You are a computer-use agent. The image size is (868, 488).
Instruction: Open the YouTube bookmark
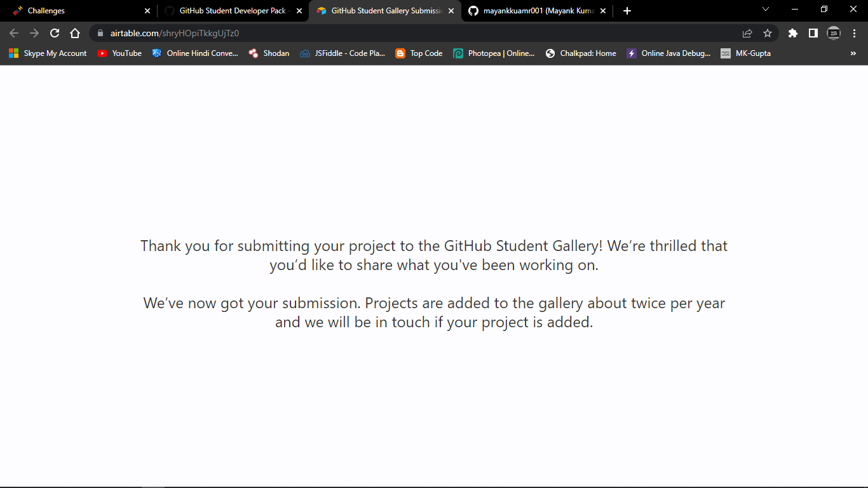119,53
